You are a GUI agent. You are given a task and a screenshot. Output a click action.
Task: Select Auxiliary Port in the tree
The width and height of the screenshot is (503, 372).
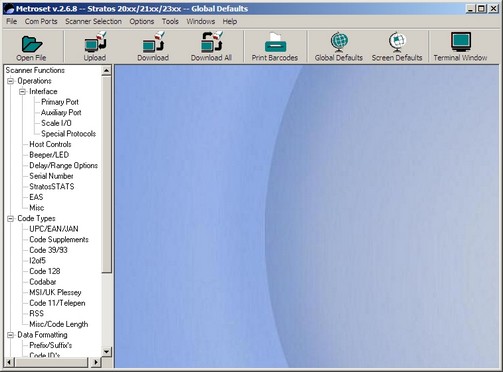click(x=61, y=113)
